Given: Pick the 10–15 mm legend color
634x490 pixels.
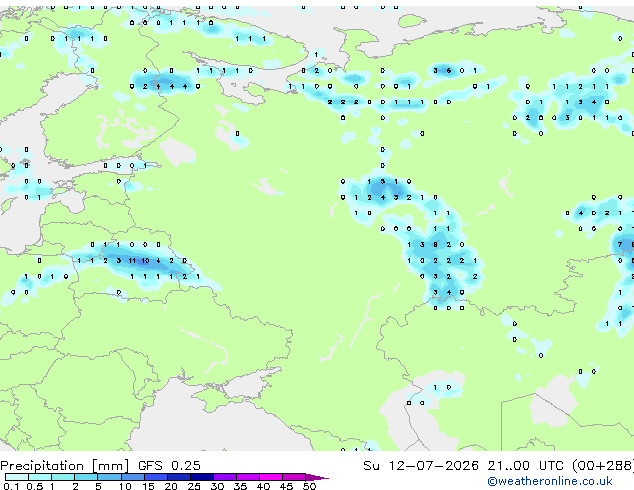Looking at the screenshot, I should 132,477.
